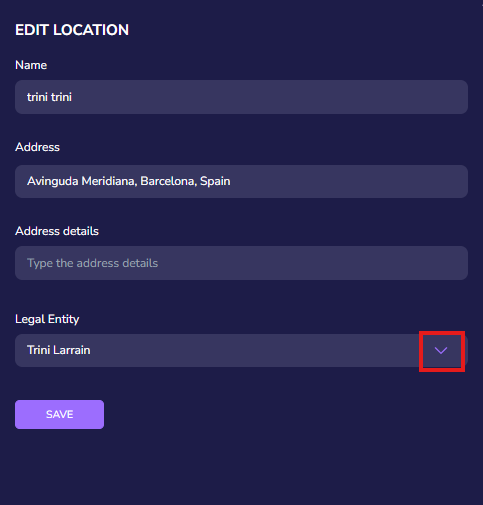Click the Address field label

pyautogui.click(x=37, y=147)
